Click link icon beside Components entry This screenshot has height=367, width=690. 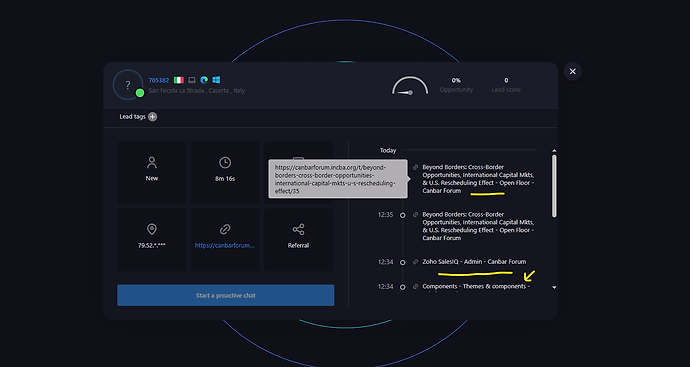(x=415, y=286)
